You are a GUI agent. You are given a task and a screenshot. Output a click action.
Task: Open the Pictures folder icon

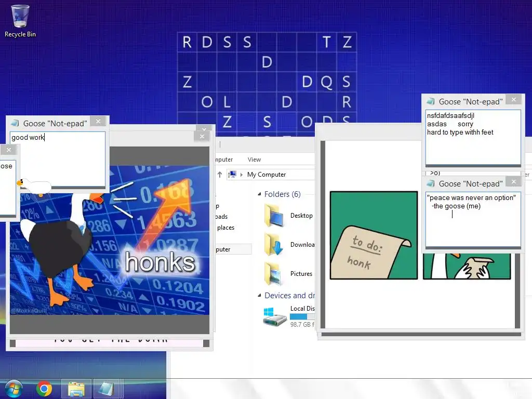pos(274,273)
